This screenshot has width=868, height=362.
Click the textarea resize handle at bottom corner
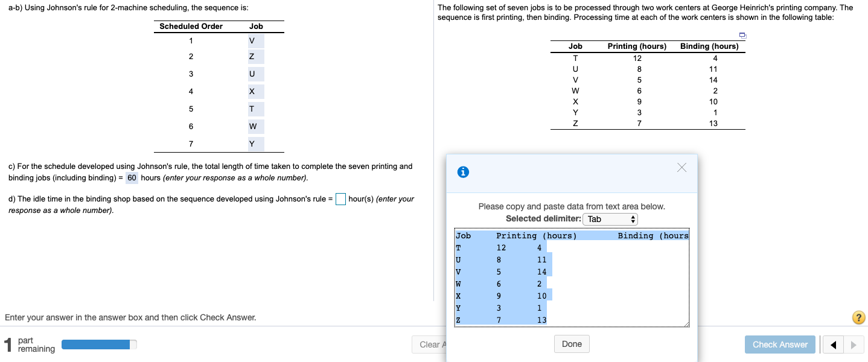[x=687, y=325]
